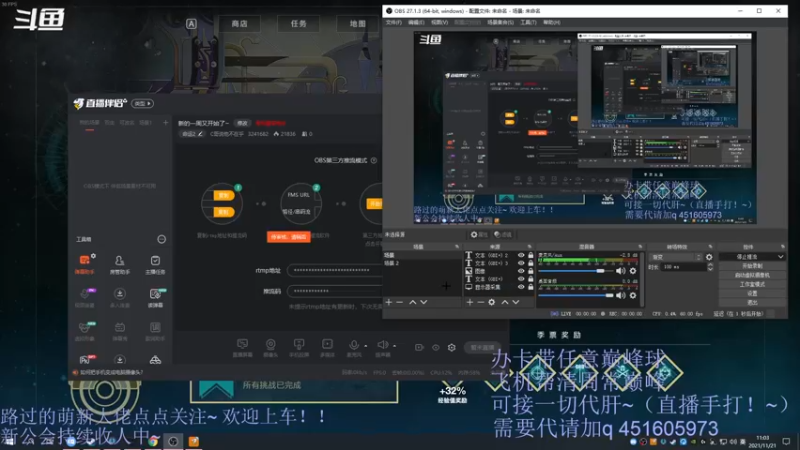
Task: Toggle visibility of 显示器采集 source
Action: tap(521, 287)
